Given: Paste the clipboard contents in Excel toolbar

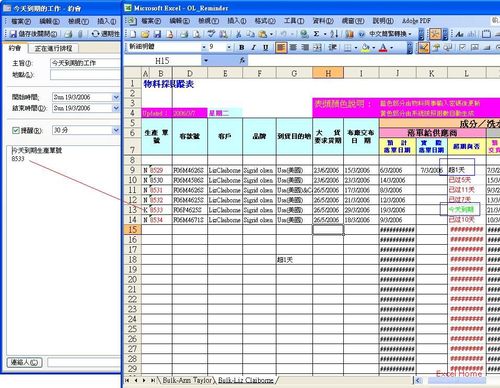Looking at the screenshot, I should (x=263, y=34).
